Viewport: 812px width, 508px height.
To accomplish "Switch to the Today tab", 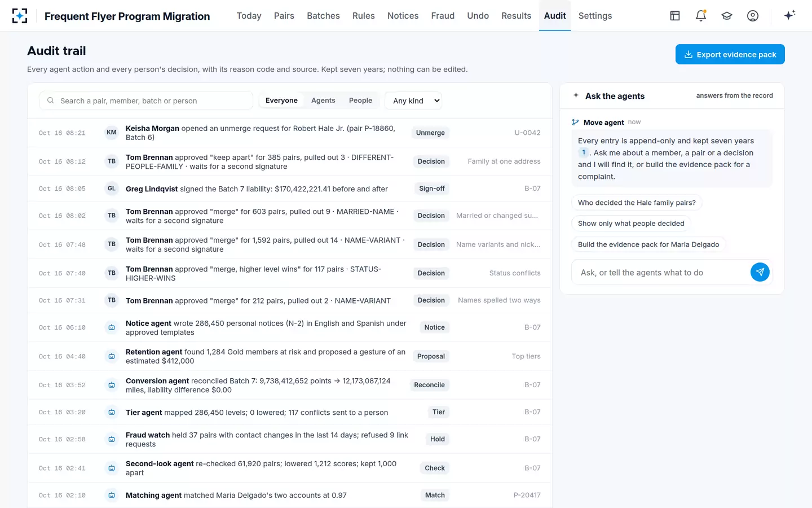I will tap(249, 16).
